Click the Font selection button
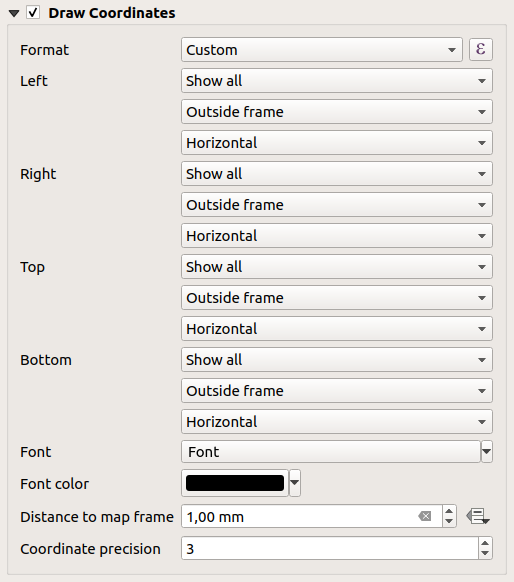The width and height of the screenshot is (514, 582). click(331, 452)
